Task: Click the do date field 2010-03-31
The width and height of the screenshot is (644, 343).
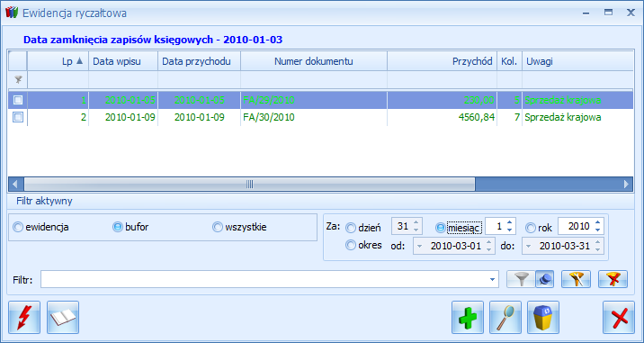Action: (x=563, y=247)
